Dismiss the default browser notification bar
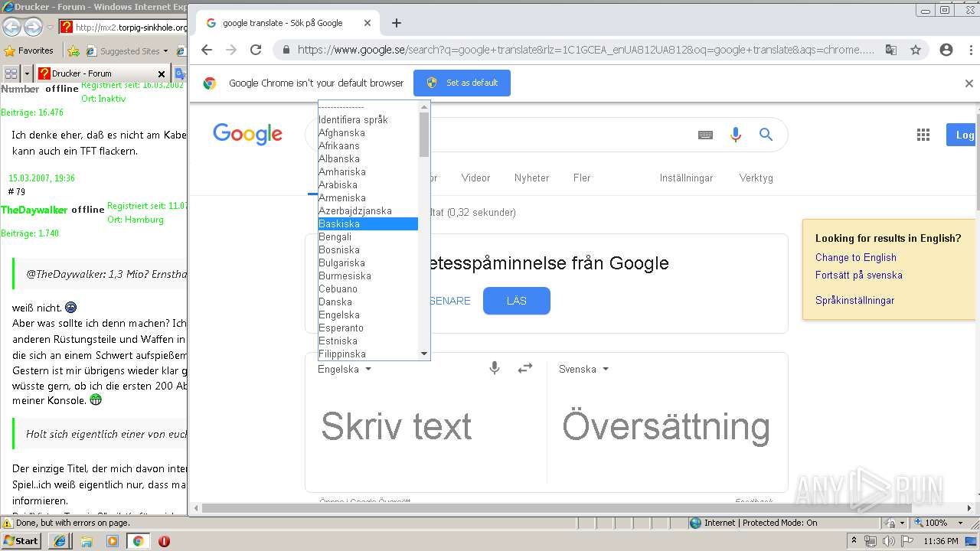 pyautogui.click(x=969, y=83)
